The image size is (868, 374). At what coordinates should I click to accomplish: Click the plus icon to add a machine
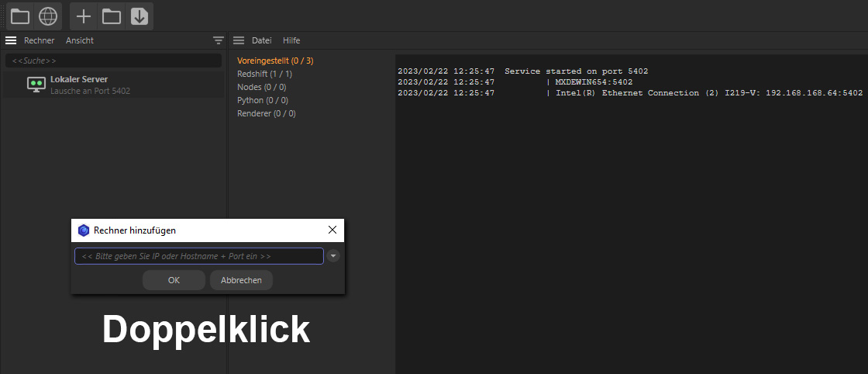84,16
